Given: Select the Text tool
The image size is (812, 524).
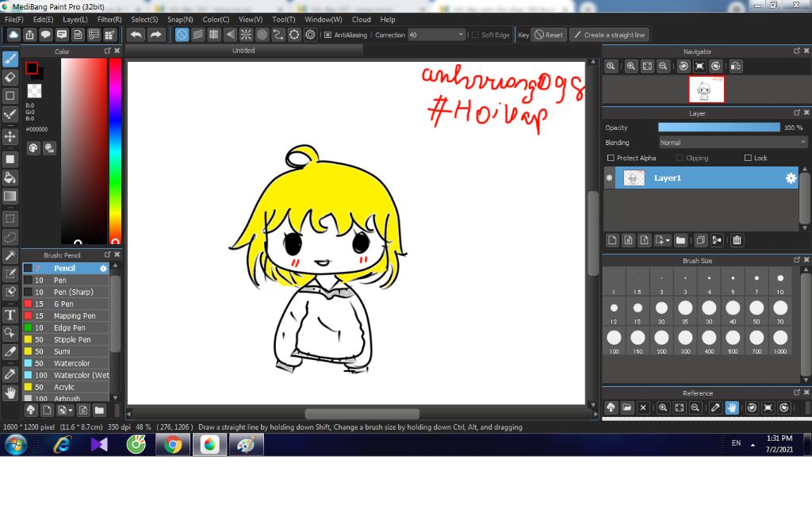Looking at the screenshot, I should 10,314.
